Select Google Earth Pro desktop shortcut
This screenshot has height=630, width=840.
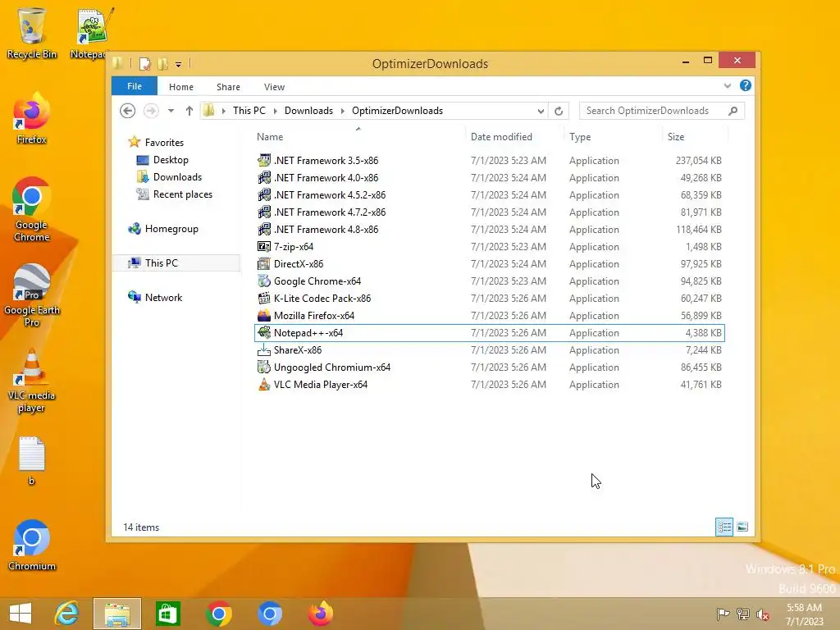point(32,294)
